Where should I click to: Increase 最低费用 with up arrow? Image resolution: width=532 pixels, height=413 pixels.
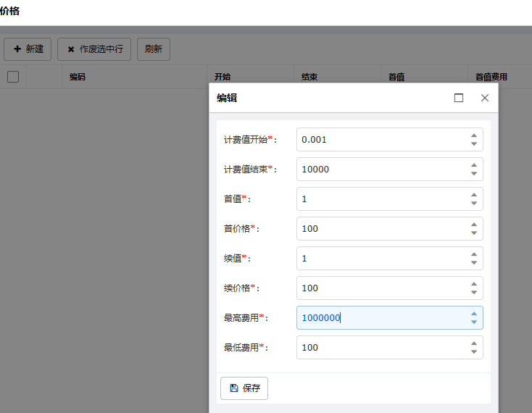474,343
